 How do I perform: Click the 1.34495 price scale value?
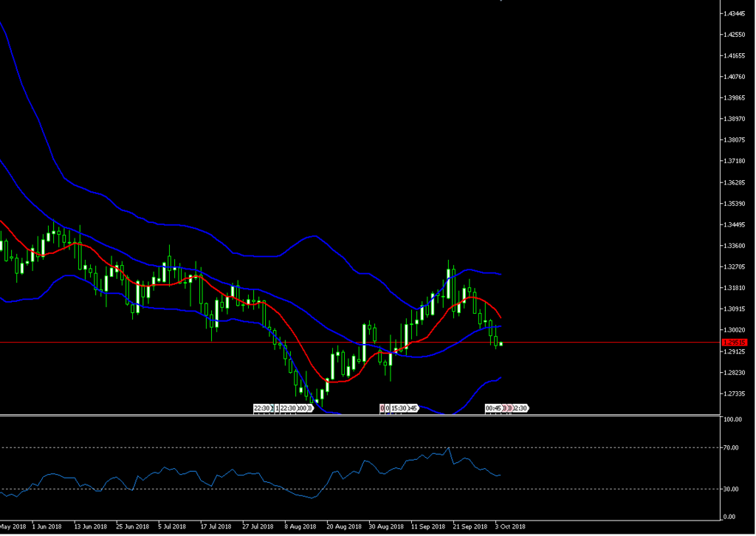point(735,224)
